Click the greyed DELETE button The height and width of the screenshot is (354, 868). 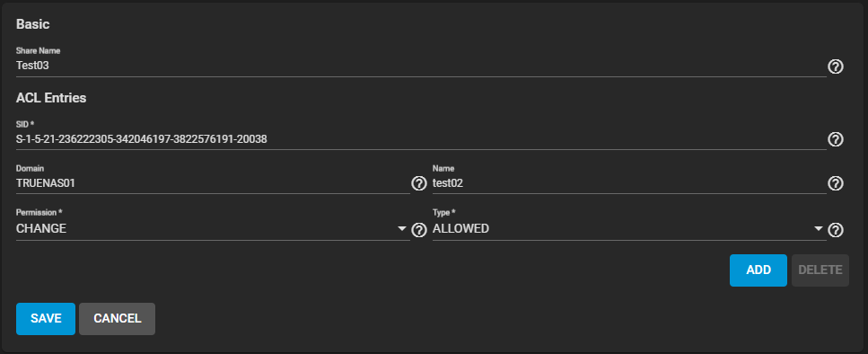click(820, 270)
